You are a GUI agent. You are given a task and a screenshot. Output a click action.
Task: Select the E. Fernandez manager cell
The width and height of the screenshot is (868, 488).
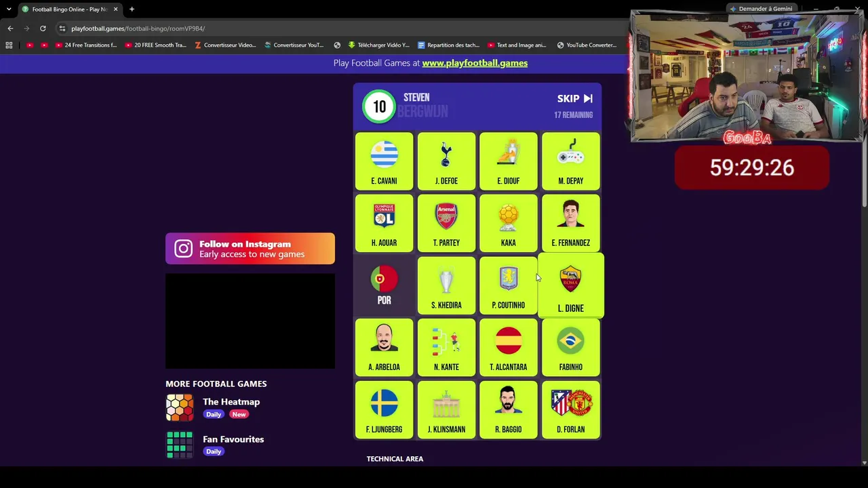[x=571, y=224]
